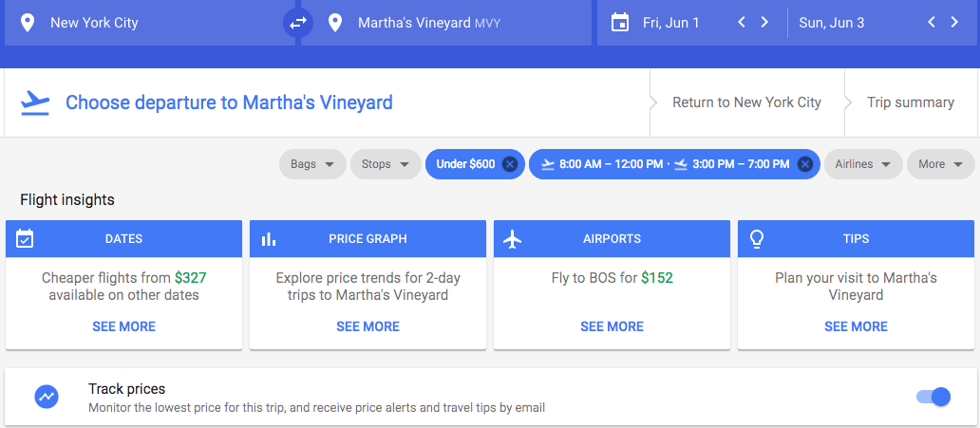Click the origin location pin icon

27,23
